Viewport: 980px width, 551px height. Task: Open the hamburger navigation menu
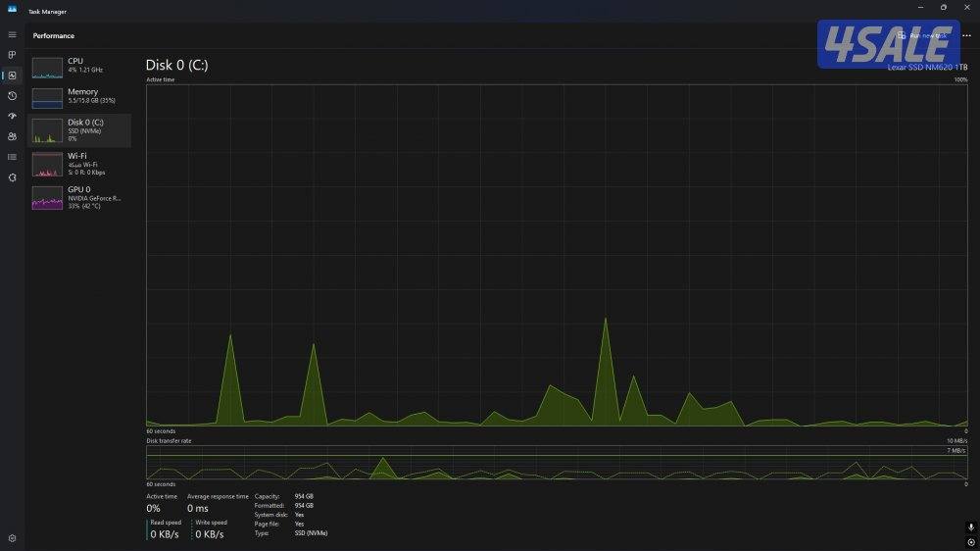tap(12, 35)
